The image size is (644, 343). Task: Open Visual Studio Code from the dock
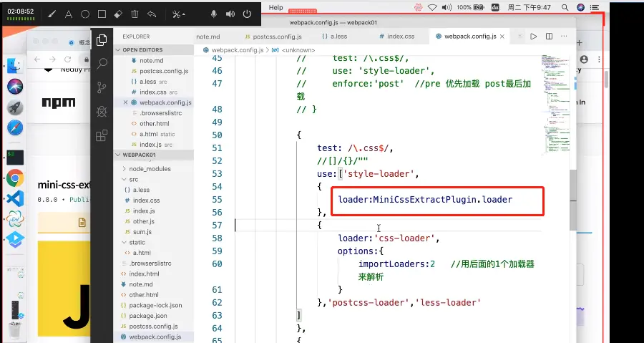(15, 199)
